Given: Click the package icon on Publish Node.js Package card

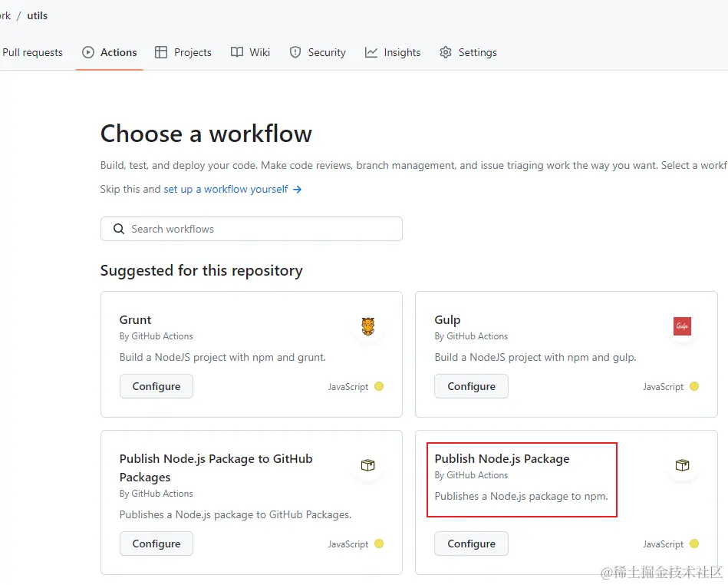Looking at the screenshot, I should (x=682, y=465).
